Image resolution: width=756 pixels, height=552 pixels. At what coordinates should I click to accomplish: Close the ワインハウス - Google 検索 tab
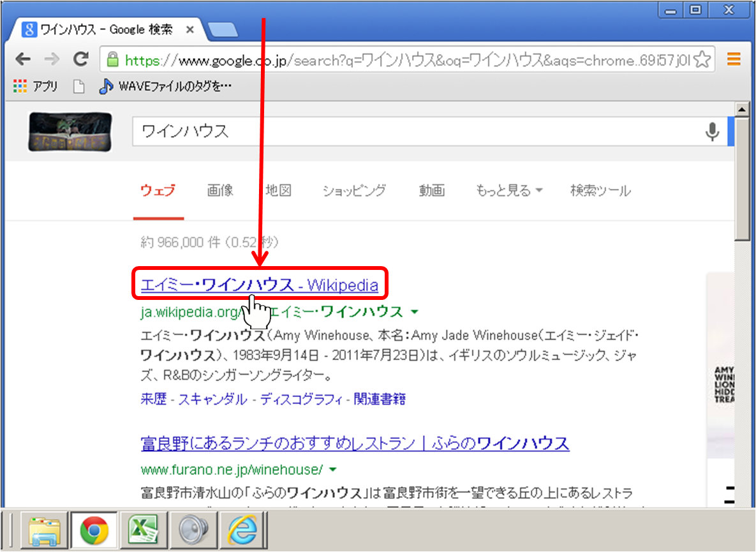189,30
